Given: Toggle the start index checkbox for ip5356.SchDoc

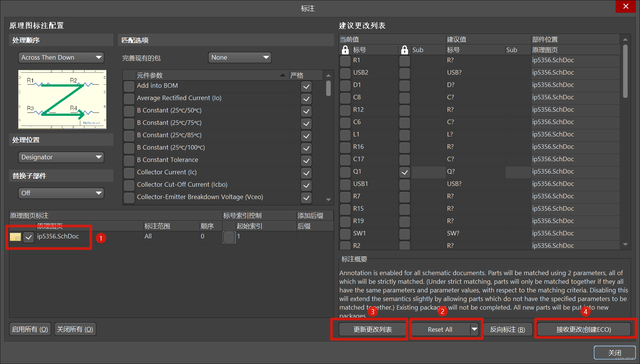Looking at the screenshot, I should tap(229, 237).
